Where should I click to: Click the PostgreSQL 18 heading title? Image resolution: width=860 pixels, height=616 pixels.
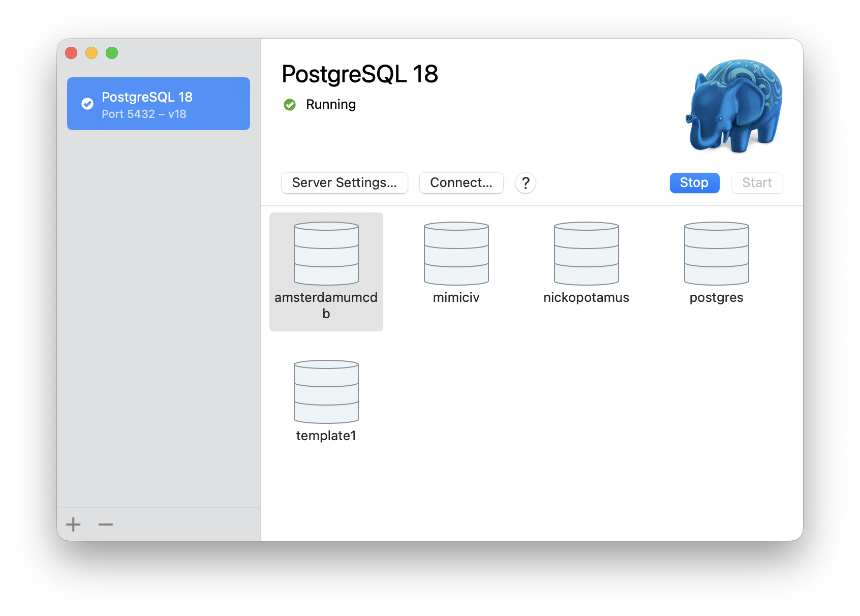[359, 74]
